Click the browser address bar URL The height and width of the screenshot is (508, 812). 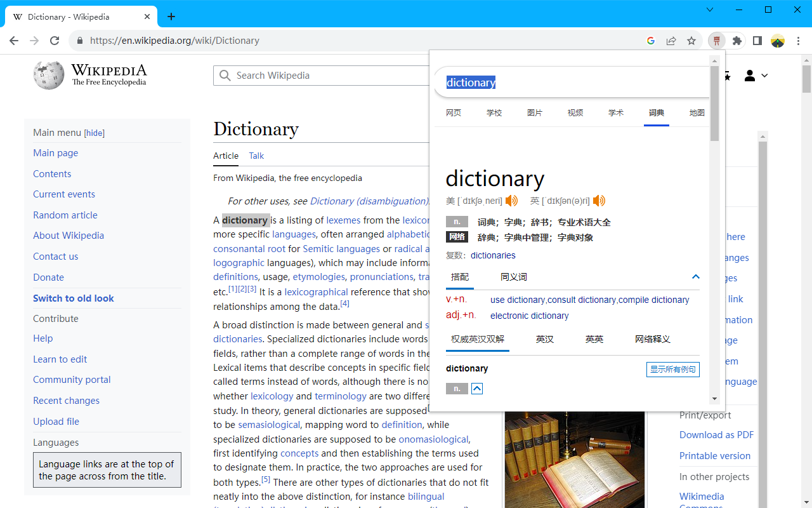point(174,41)
